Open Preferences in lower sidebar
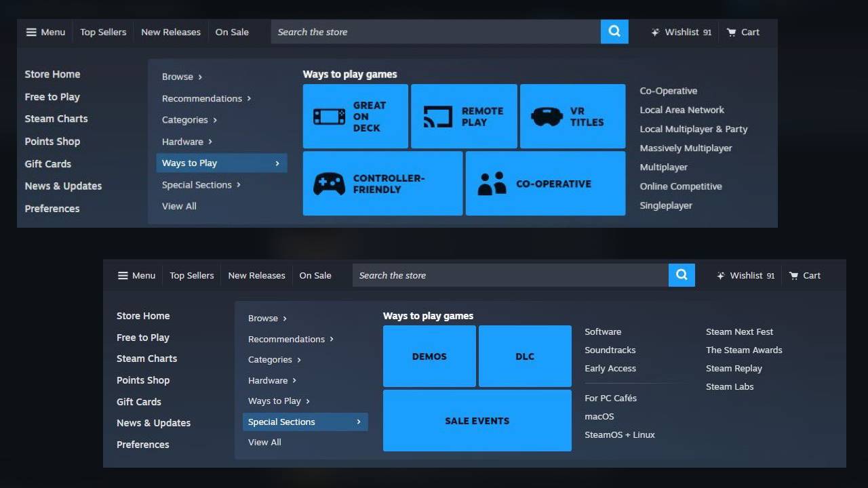This screenshot has height=488, width=868. [x=142, y=444]
